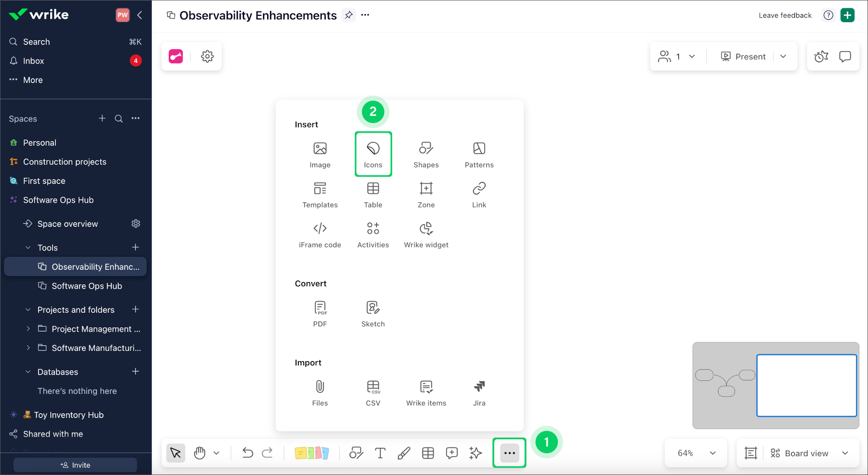
Task: Click Leave feedback link
Action: (785, 15)
